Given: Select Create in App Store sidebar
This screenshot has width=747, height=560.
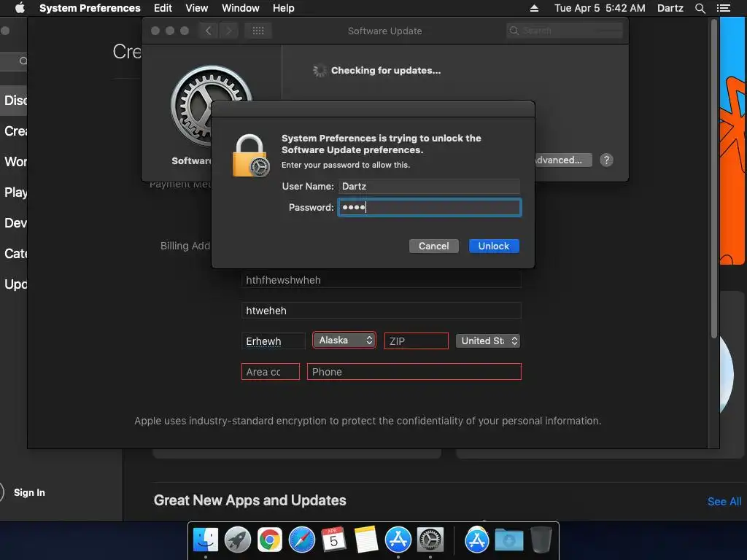Looking at the screenshot, I should pos(14,131).
